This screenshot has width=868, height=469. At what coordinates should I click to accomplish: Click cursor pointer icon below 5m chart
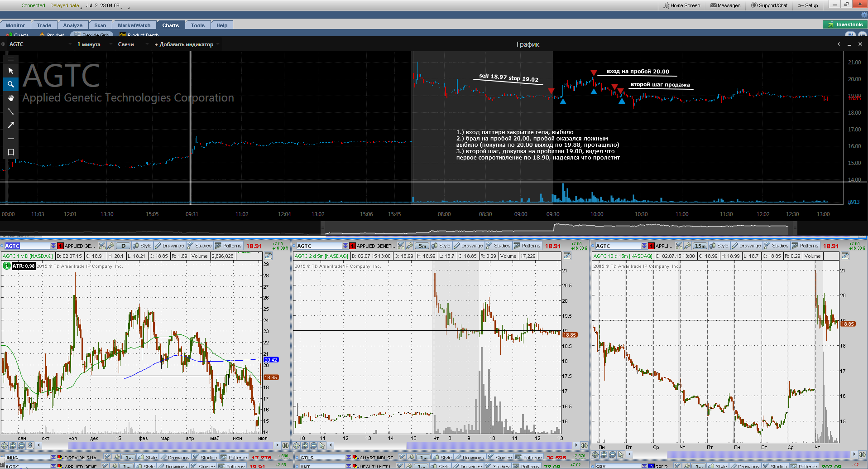(322, 445)
